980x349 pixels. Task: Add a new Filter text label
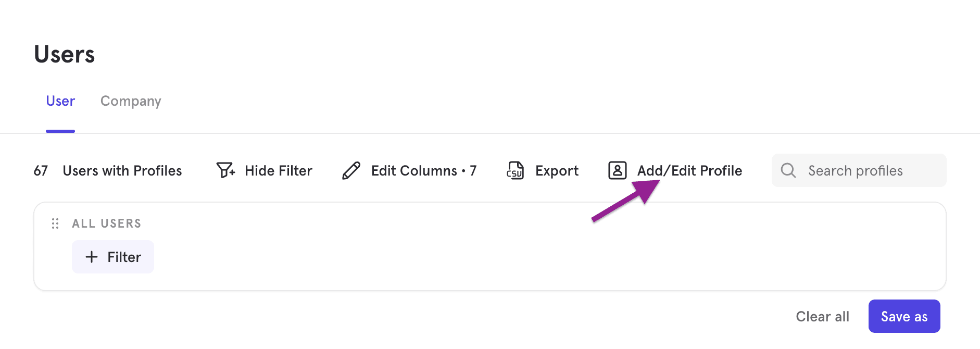(124, 257)
